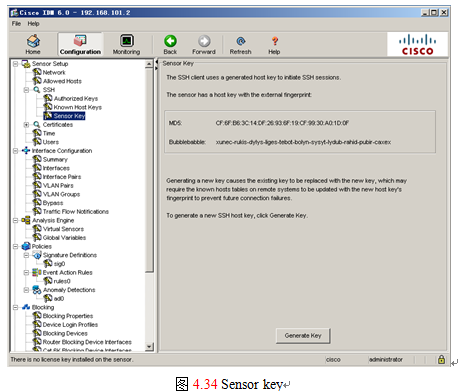Click the Network item icon
Viewport: 473px width, 391px height.
pyautogui.click(x=37, y=72)
